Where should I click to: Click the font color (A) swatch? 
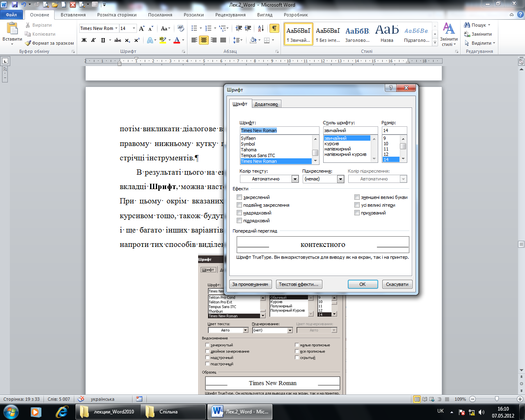177,40
